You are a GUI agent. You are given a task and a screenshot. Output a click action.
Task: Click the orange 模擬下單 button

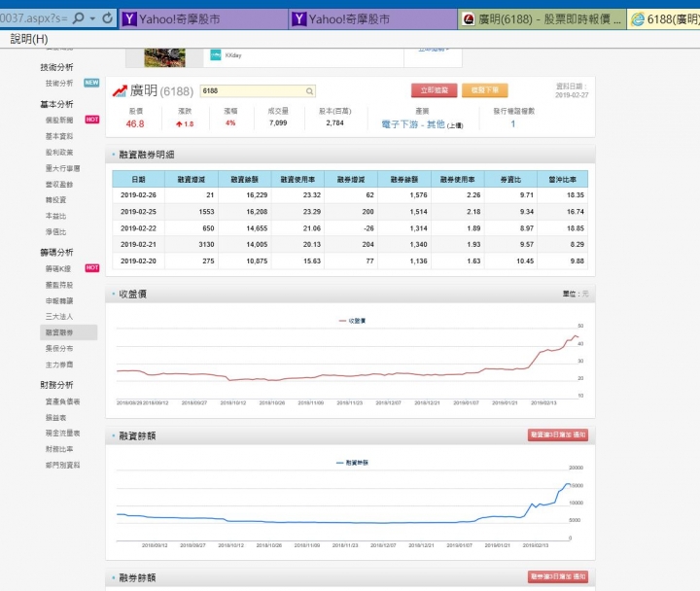(x=483, y=90)
